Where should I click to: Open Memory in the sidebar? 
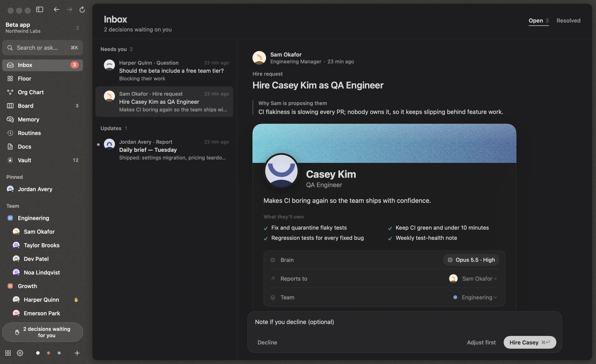pyautogui.click(x=43, y=119)
